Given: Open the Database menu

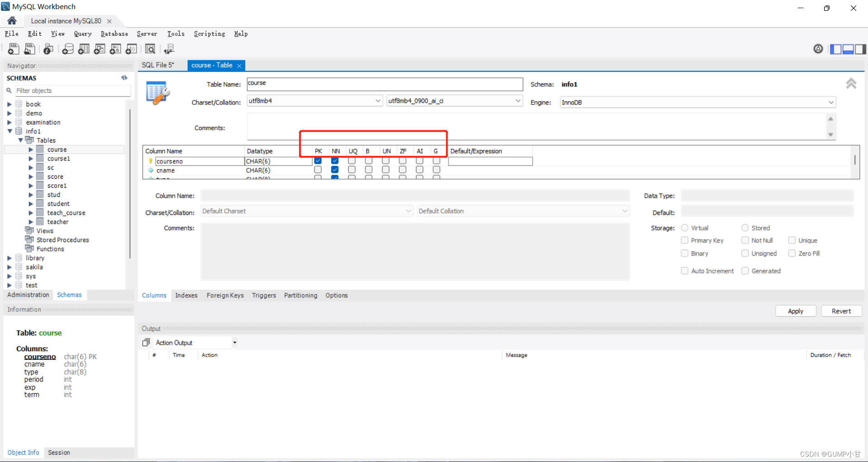Looking at the screenshot, I should (114, 33).
